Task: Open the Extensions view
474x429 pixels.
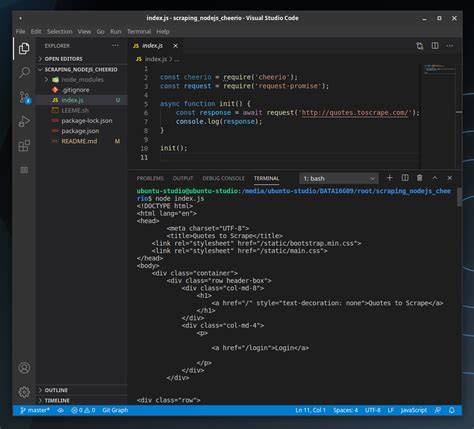Action: [24, 145]
